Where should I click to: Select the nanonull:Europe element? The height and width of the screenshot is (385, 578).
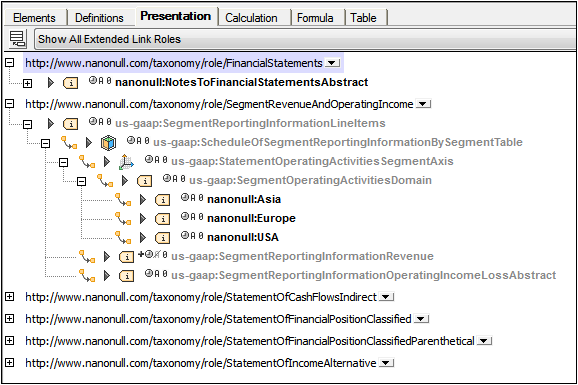[x=251, y=218]
